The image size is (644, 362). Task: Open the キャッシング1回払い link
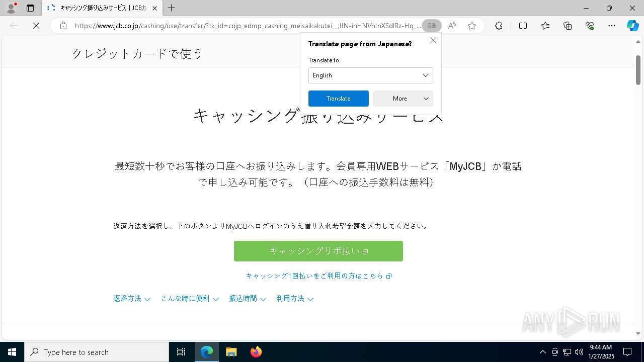pos(318,276)
